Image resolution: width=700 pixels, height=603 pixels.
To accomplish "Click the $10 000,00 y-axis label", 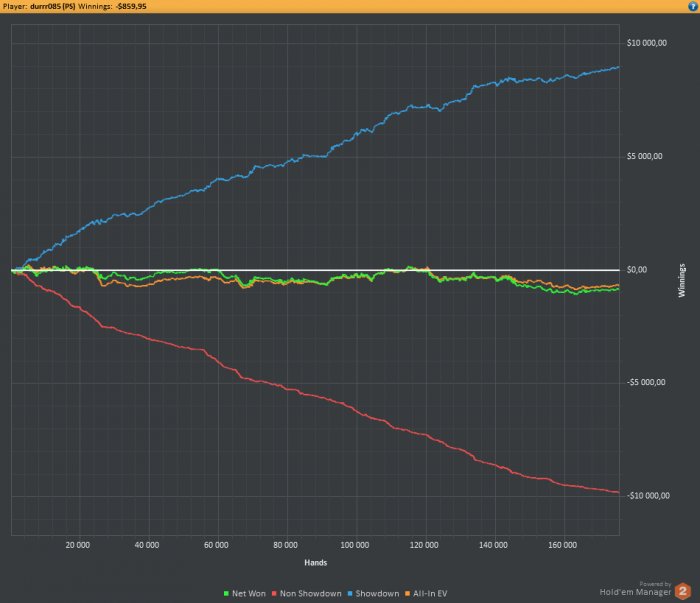I will [x=647, y=43].
